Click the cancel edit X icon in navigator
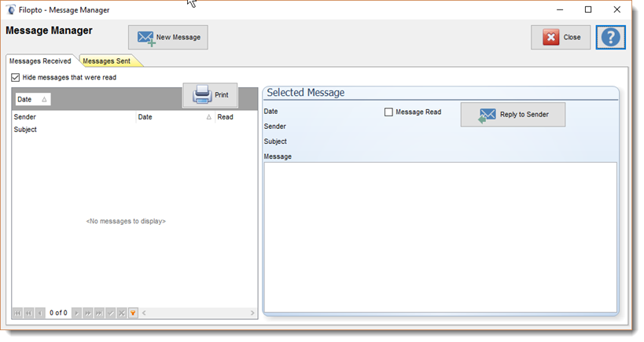 (121, 313)
